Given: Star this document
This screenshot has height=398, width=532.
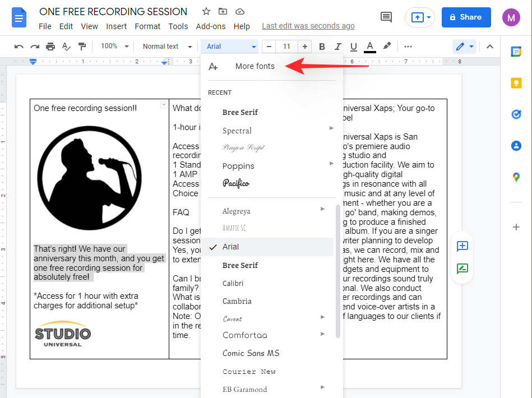Looking at the screenshot, I should coord(206,12).
